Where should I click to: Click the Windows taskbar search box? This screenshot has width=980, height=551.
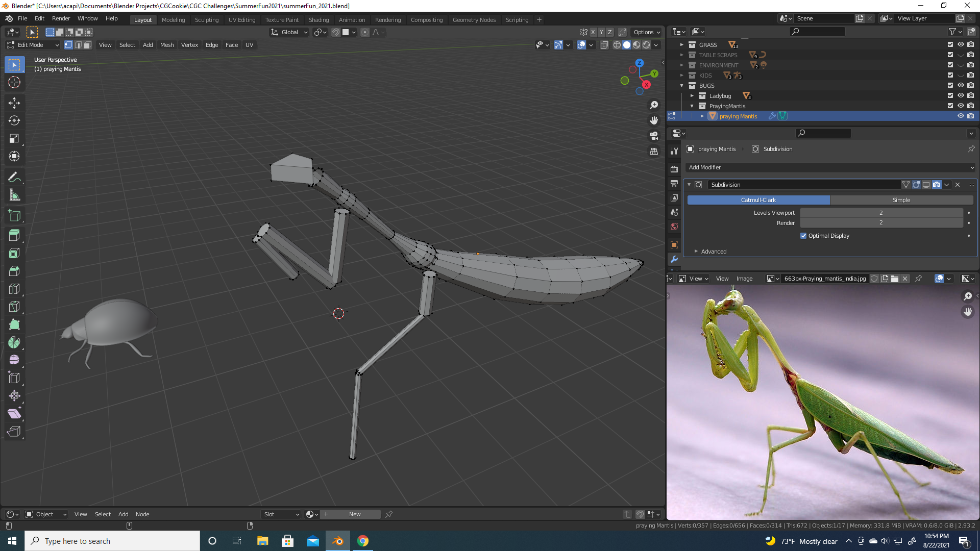pos(112,541)
